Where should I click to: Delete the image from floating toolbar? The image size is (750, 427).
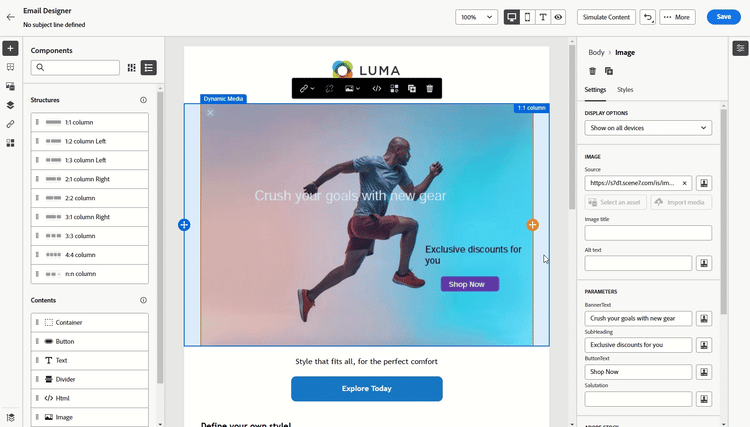click(430, 88)
